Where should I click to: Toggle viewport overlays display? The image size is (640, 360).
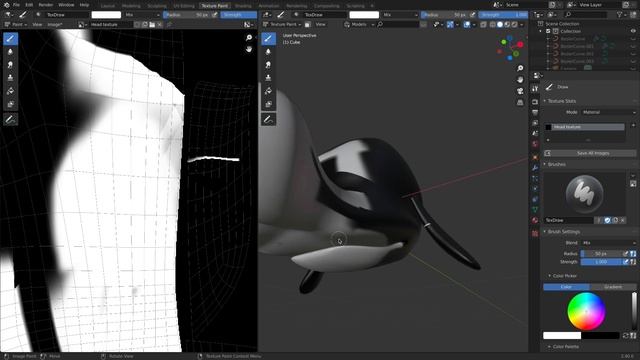point(467,24)
